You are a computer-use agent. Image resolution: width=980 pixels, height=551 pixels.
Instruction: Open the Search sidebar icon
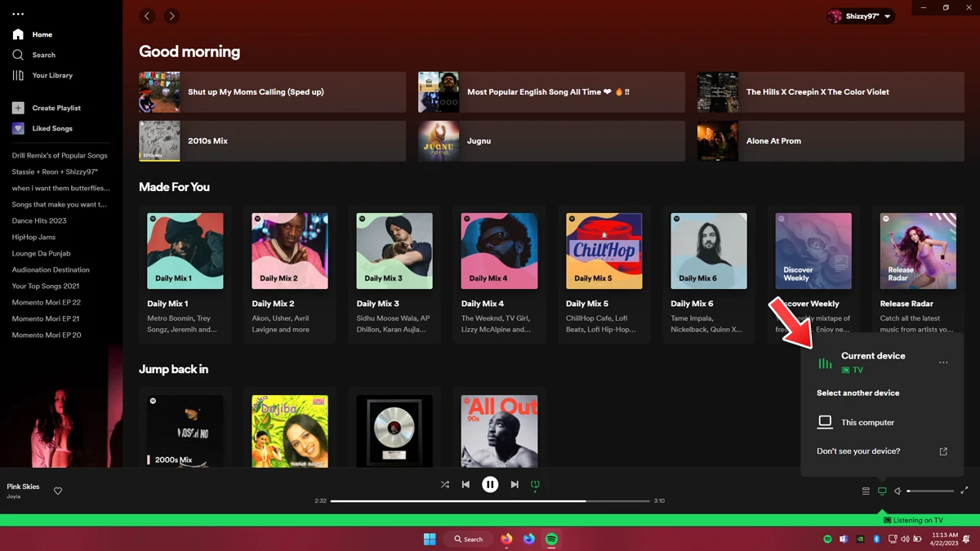18,55
